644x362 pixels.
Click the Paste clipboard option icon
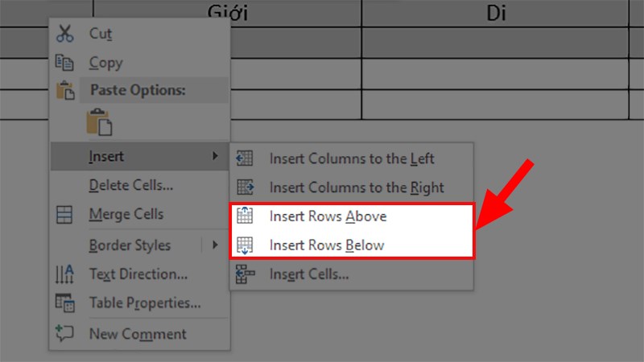[100, 121]
